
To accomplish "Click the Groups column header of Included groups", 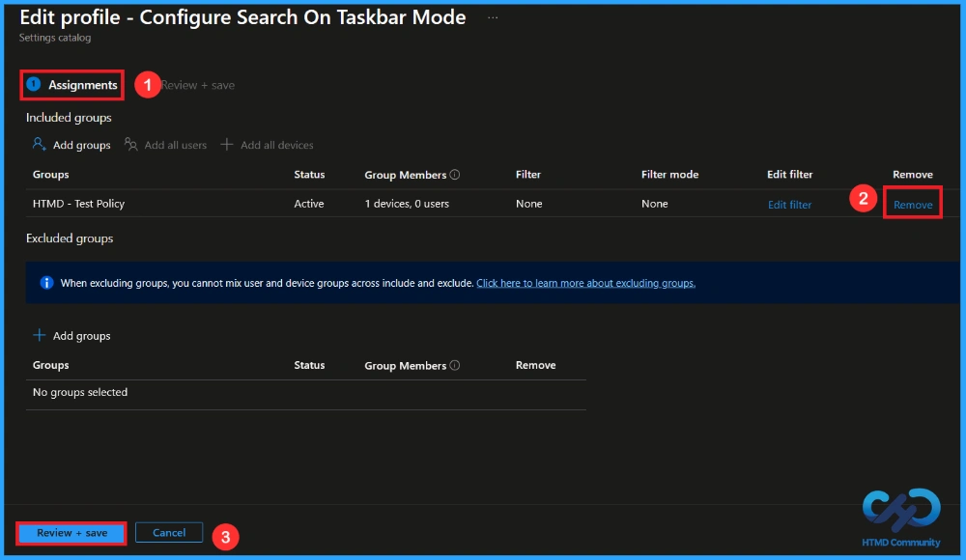I will (50, 175).
